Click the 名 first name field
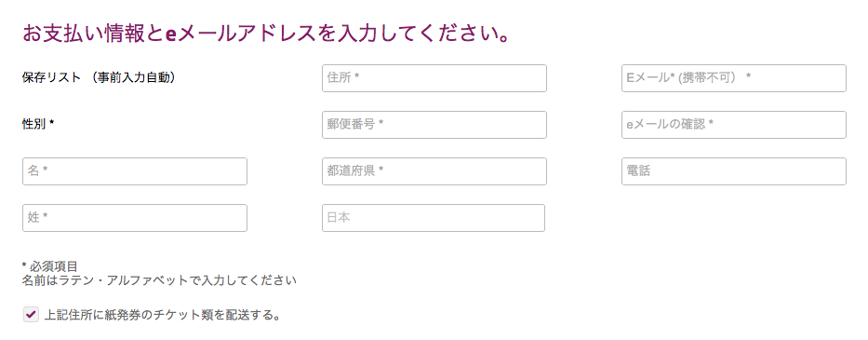The image size is (868, 340). (135, 171)
